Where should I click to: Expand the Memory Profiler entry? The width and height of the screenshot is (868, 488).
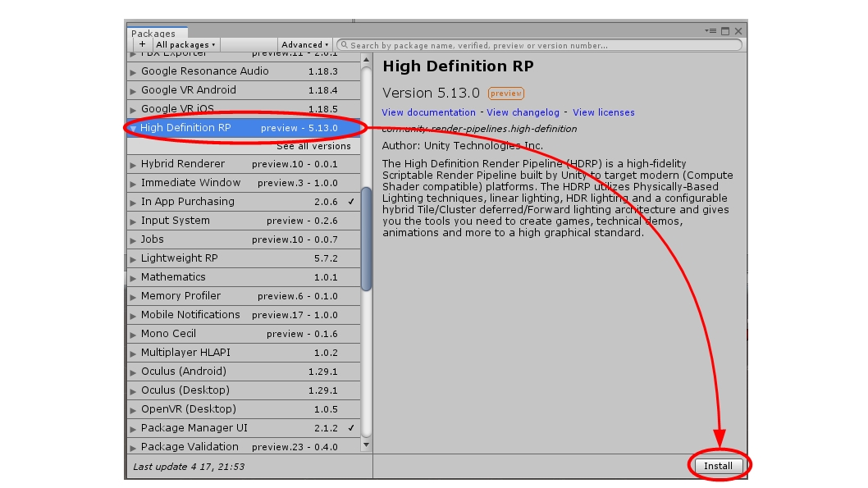(133, 297)
